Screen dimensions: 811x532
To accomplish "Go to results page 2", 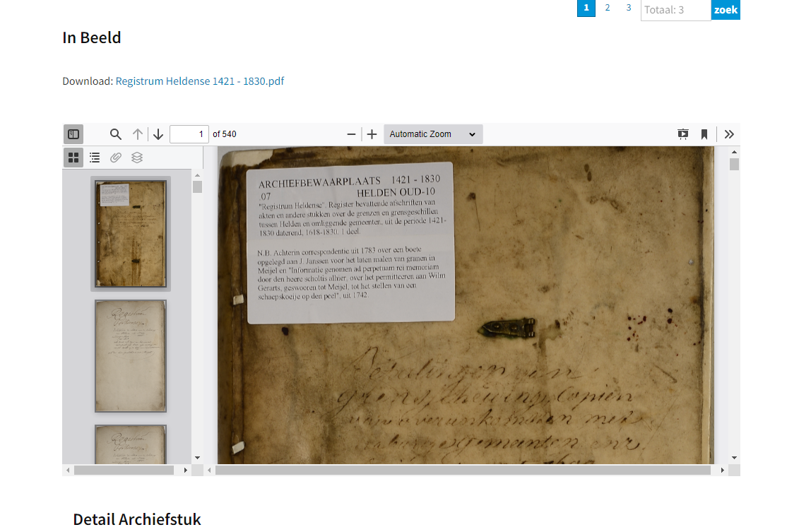I will coord(608,8).
